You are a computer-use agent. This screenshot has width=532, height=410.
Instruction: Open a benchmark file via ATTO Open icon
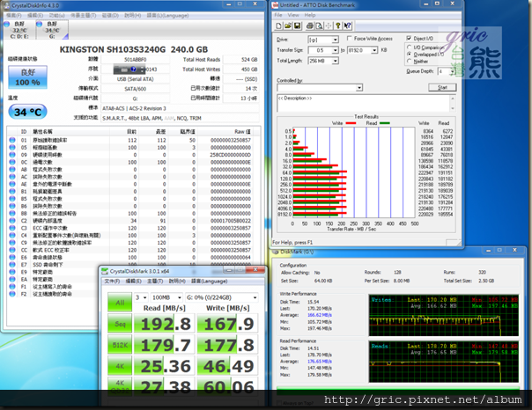[288, 26]
